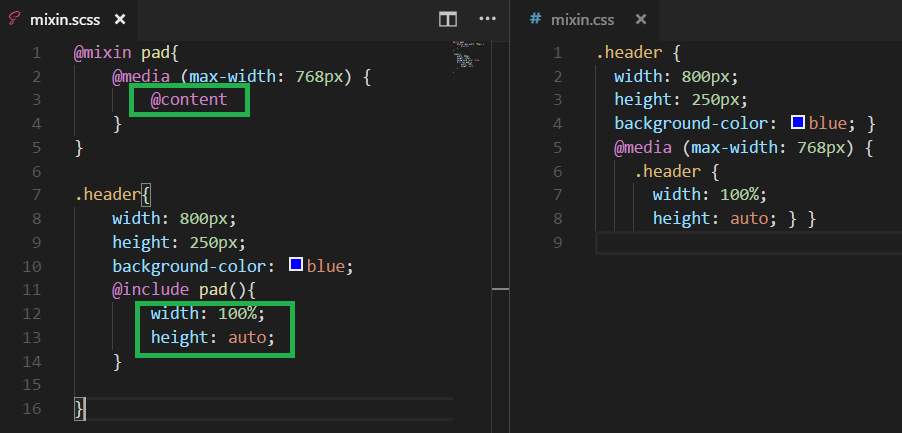
Task: Click 'width: 100%;' in the css editor
Action: (710, 195)
